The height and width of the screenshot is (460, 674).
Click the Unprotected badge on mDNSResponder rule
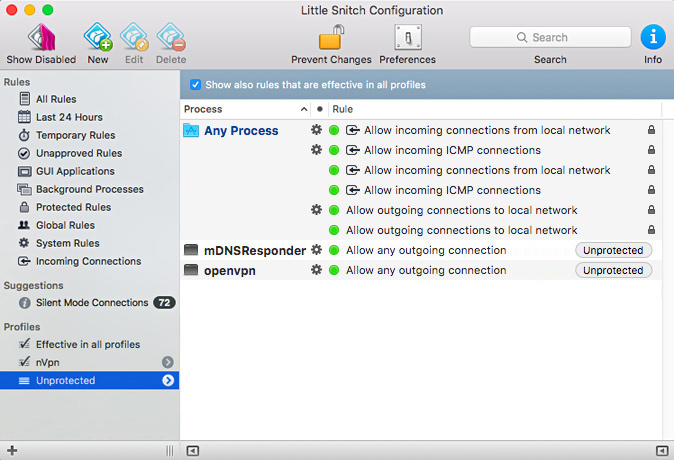(613, 250)
